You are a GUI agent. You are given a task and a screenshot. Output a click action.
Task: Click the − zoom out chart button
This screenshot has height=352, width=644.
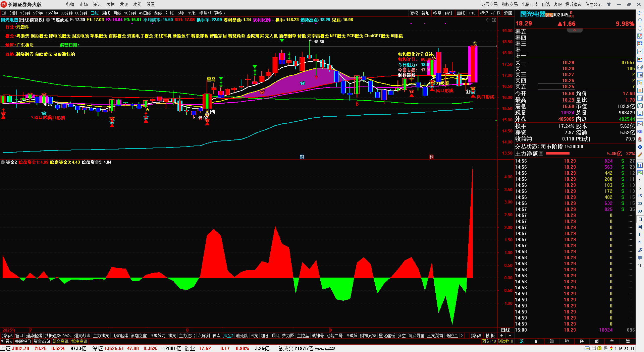click(x=510, y=336)
